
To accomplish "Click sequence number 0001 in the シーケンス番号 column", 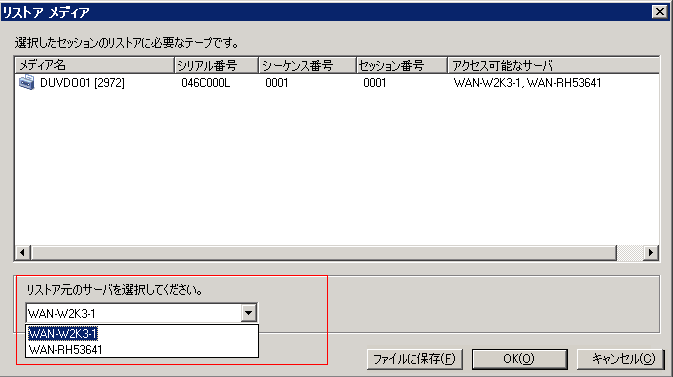I will (x=276, y=83).
